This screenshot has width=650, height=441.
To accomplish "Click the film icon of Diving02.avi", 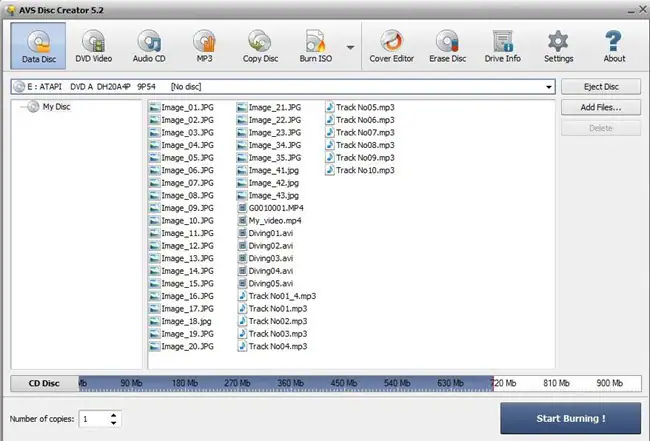I will pyautogui.click(x=243, y=246).
